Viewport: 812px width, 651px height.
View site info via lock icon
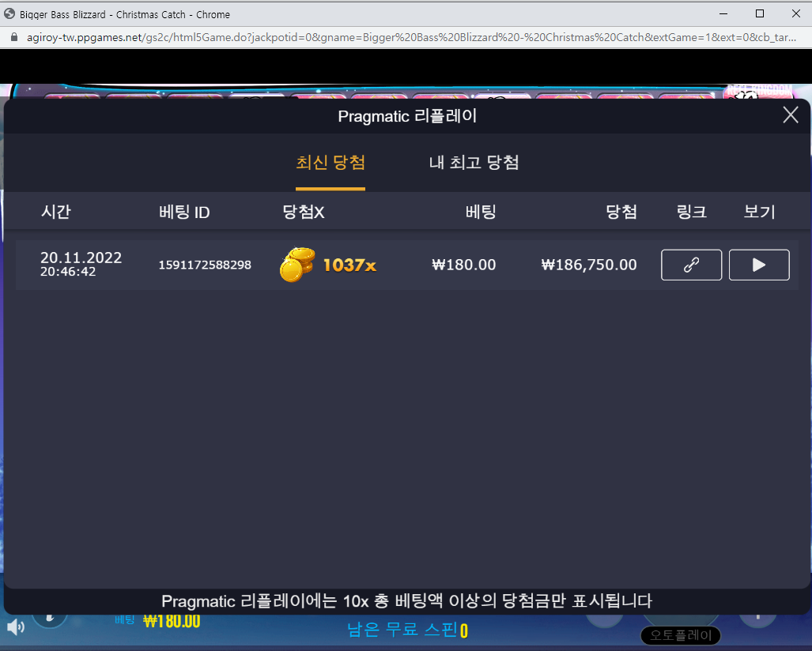tap(14, 37)
